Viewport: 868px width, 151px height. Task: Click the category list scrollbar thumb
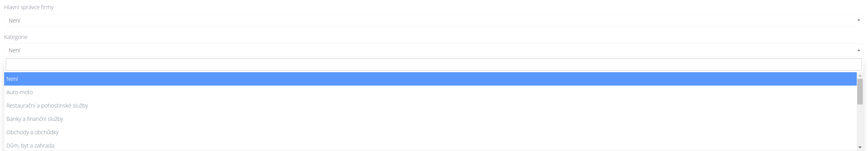coord(860,91)
